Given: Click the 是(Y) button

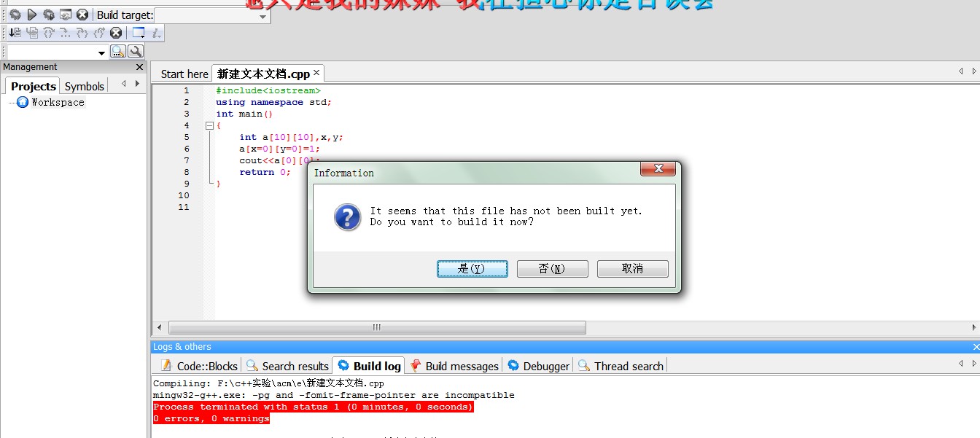Looking at the screenshot, I should click(472, 268).
